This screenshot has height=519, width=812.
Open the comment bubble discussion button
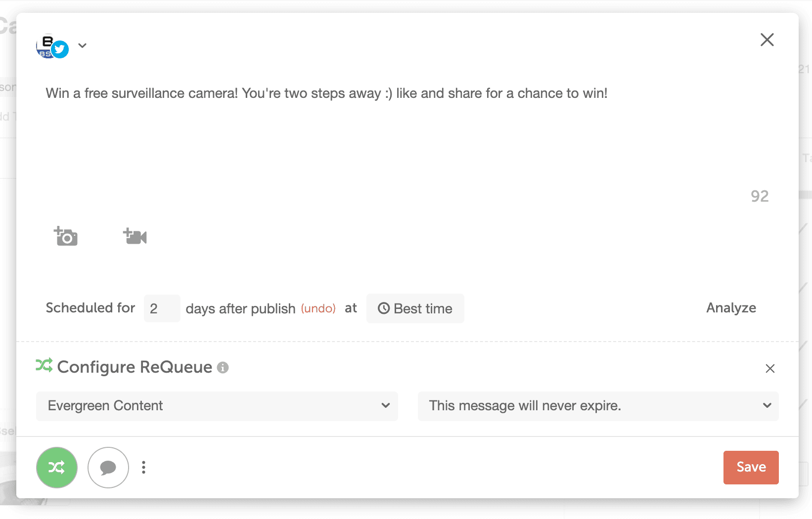(x=108, y=467)
